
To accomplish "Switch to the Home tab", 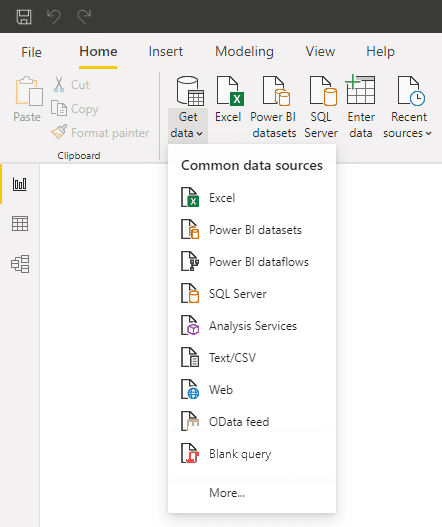I will tap(98, 52).
